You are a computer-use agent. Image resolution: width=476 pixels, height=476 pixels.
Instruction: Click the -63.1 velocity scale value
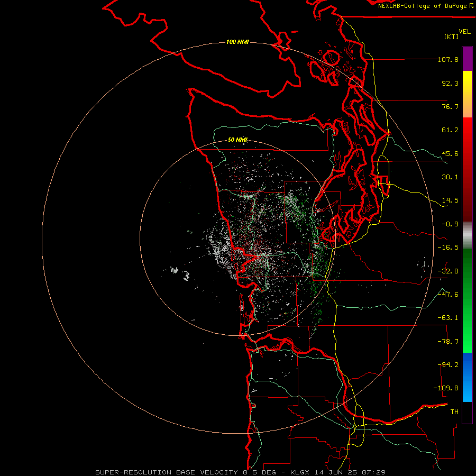[448, 318]
